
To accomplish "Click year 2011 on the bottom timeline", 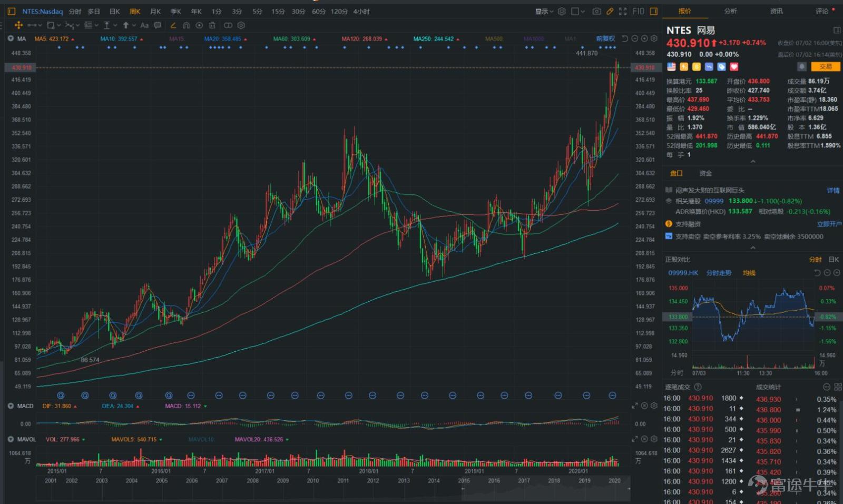I will [x=343, y=480].
